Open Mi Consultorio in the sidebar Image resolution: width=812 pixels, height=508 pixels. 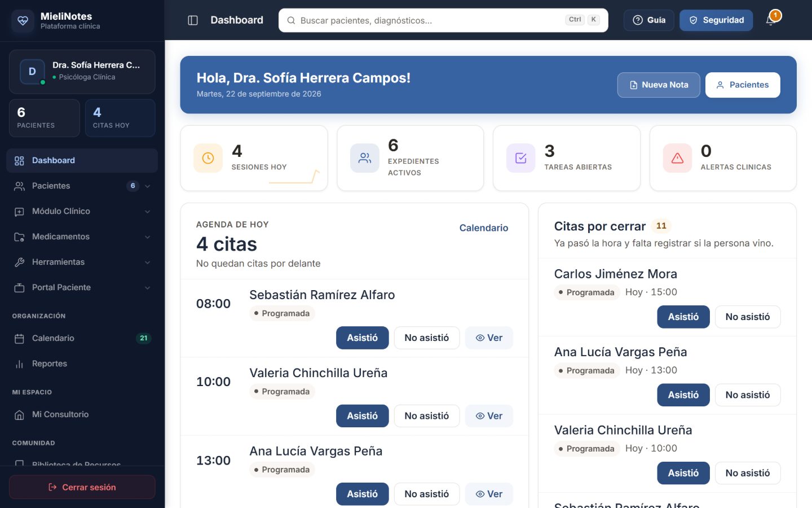click(x=82, y=415)
